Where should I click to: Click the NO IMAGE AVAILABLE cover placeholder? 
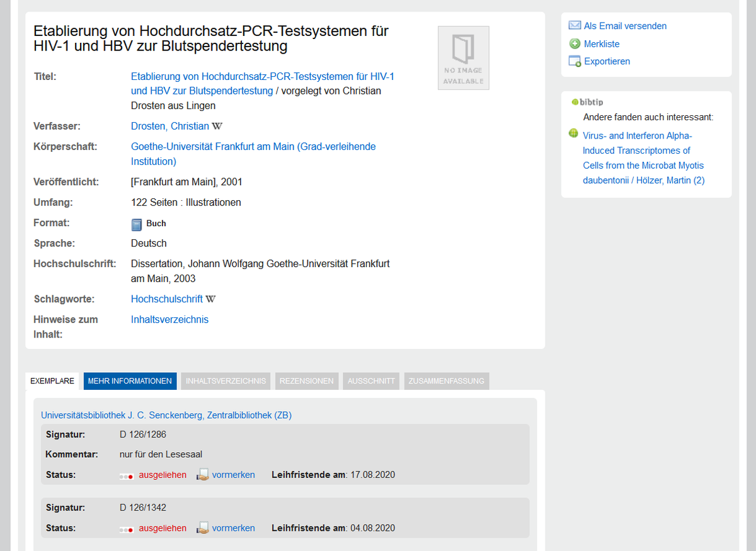tap(463, 57)
